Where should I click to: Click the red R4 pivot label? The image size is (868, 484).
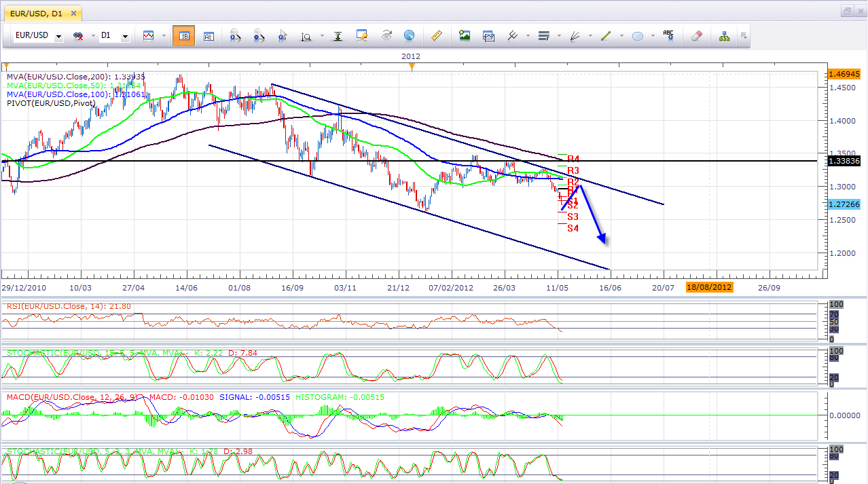tap(573, 159)
